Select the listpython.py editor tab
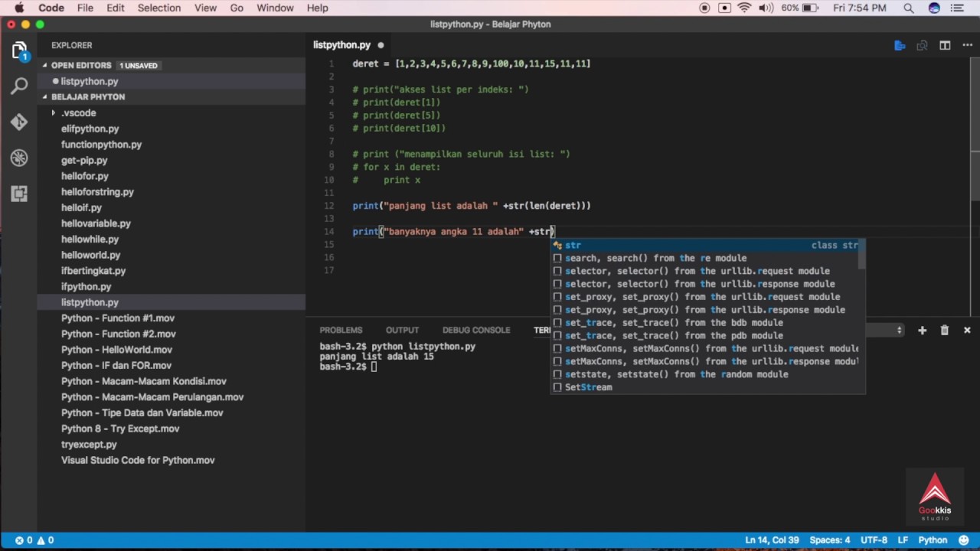This screenshot has width=980, height=551. click(x=348, y=45)
